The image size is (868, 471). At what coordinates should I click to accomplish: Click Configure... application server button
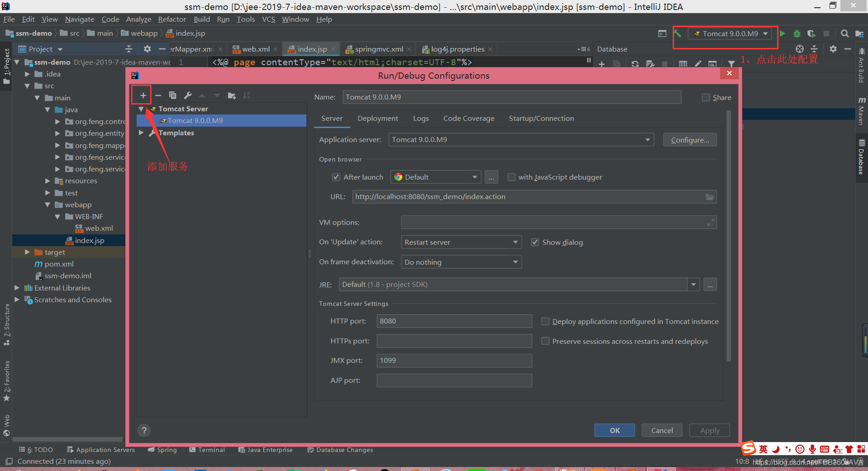690,140
